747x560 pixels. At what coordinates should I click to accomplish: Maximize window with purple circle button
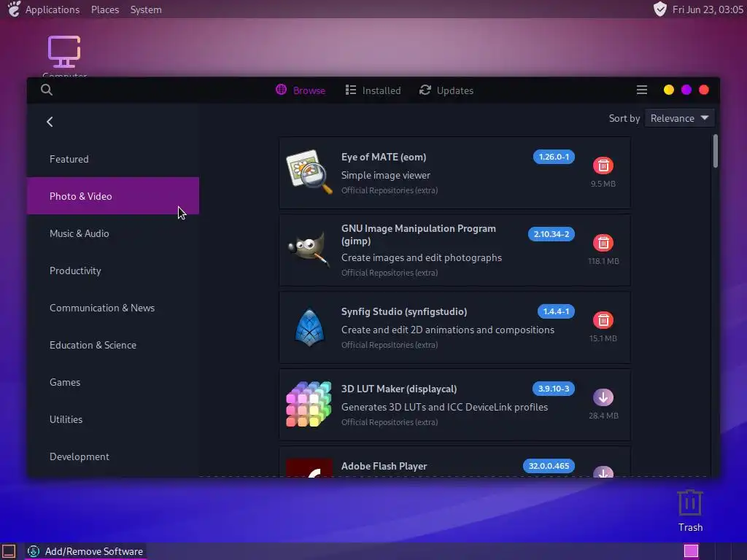[x=686, y=90]
